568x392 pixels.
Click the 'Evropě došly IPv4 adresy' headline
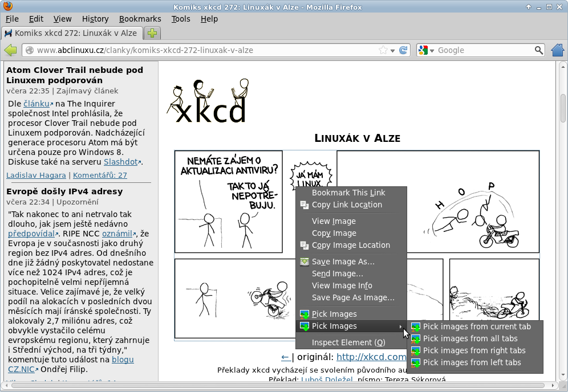point(64,191)
